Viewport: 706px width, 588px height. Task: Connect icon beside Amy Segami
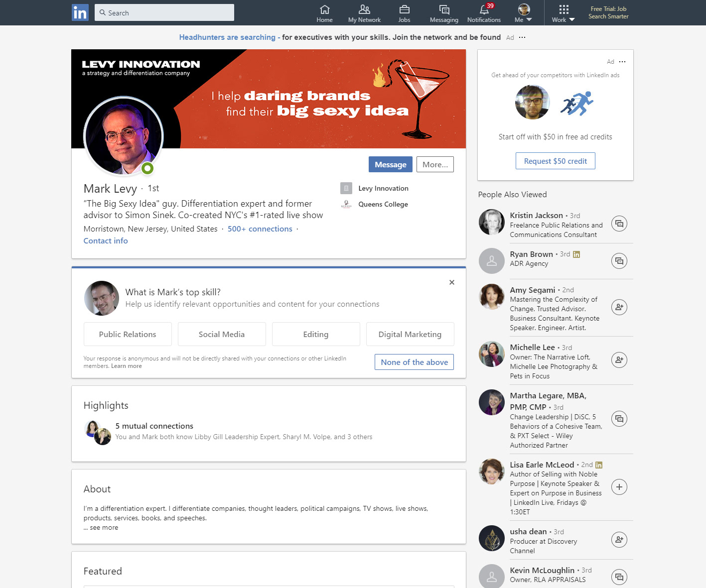(619, 307)
